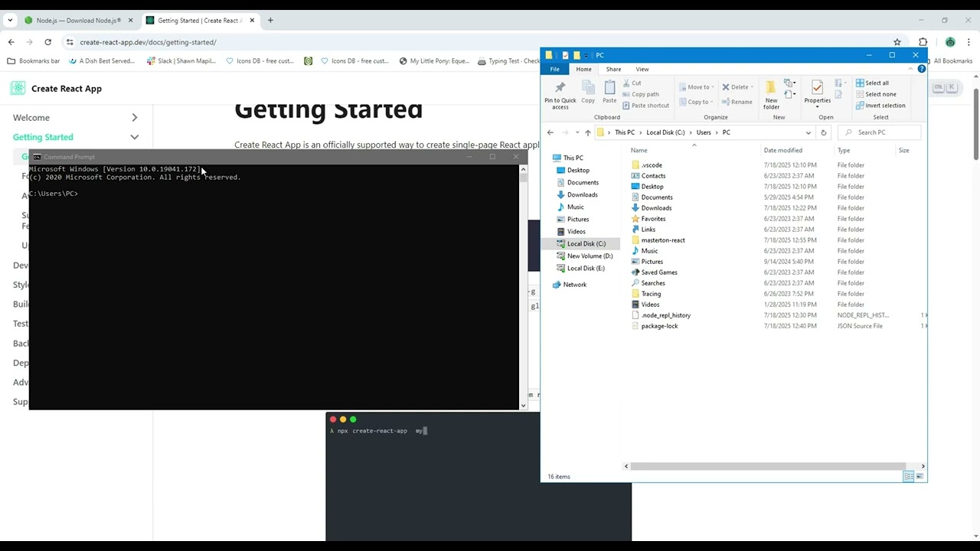Click Local Disk (C:) breadcrumb in address bar
980x551 pixels.
665,132
